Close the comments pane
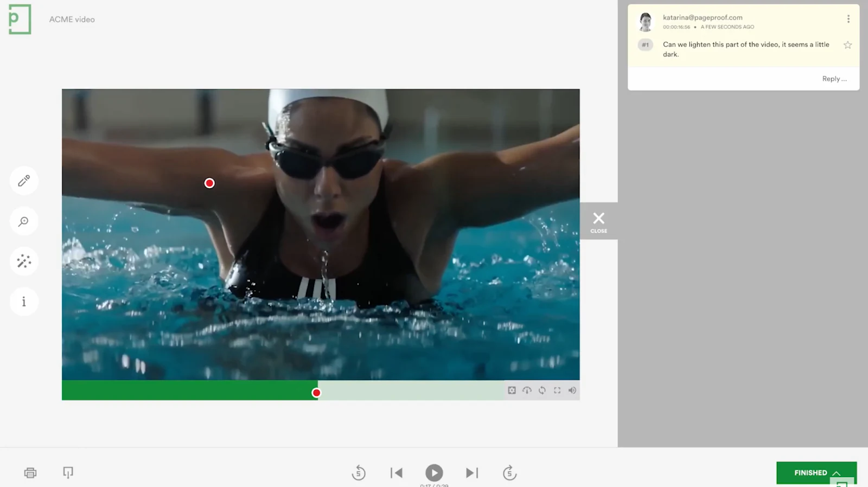The height and width of the screenshot is (487, 868). click(x=599, y=221)
